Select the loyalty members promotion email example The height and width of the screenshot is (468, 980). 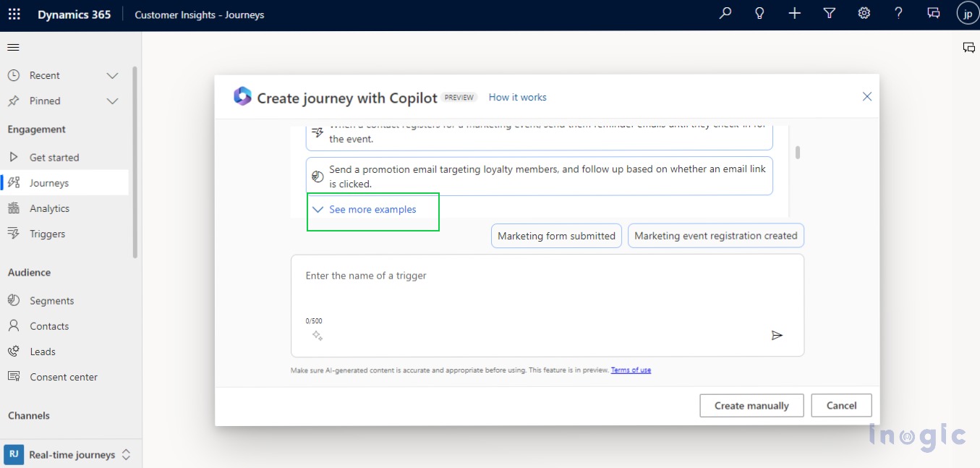pos(539,176)
